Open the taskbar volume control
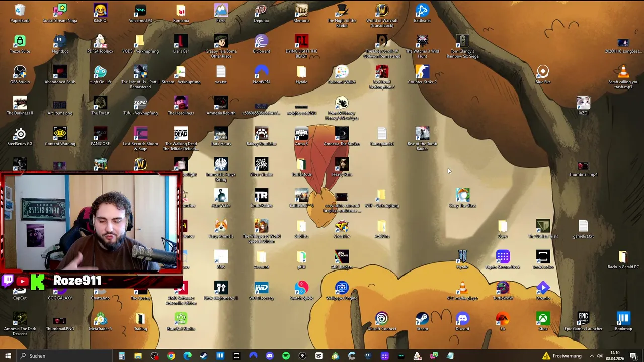The height and width of the screenshot is (362, 644). [600, 356]
